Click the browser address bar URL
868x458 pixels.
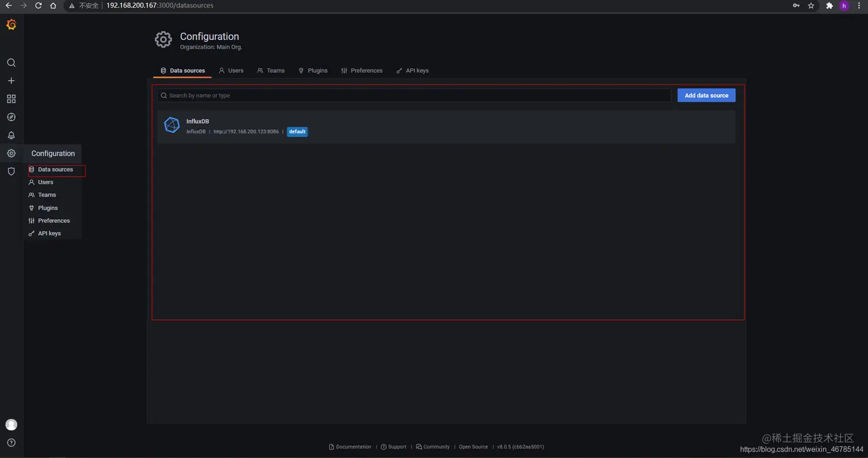[160, 6]
